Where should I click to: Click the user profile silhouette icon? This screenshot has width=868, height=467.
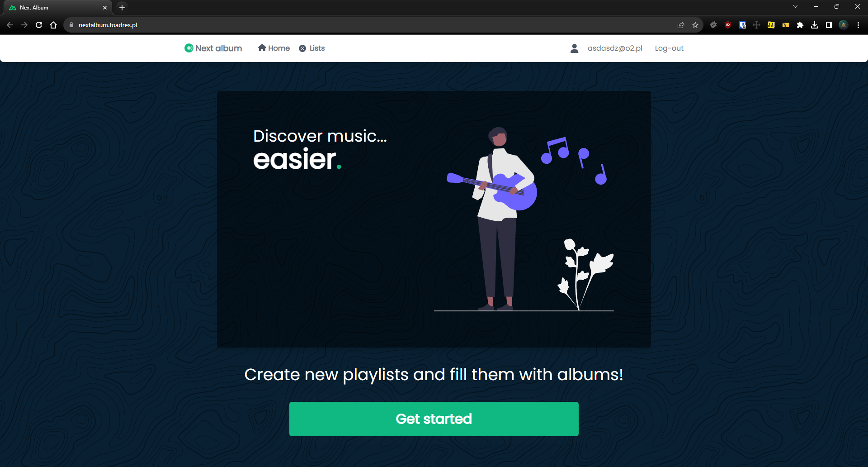coord(575,48)
